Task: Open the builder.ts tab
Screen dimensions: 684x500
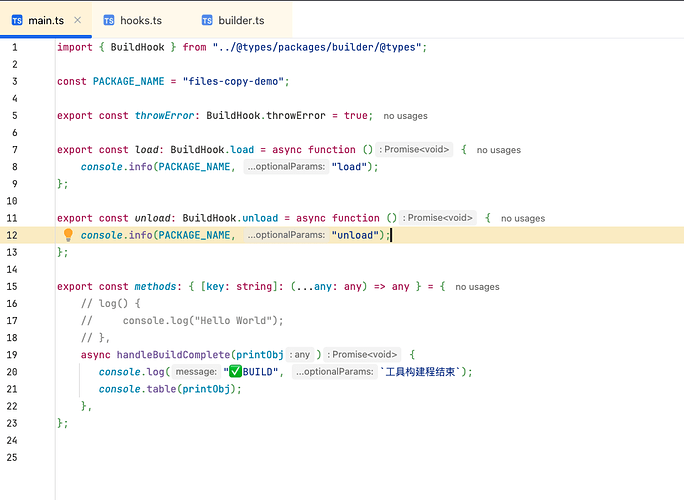Action: (241, 21)
